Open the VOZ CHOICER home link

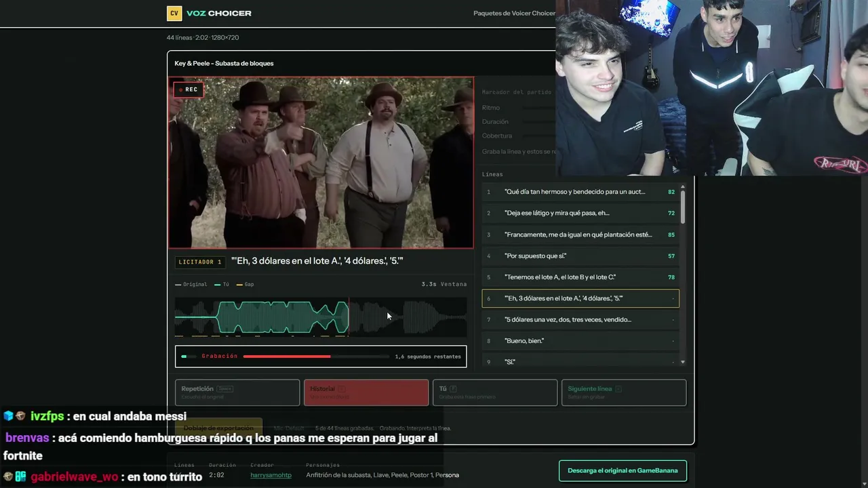tap(219, 14)
